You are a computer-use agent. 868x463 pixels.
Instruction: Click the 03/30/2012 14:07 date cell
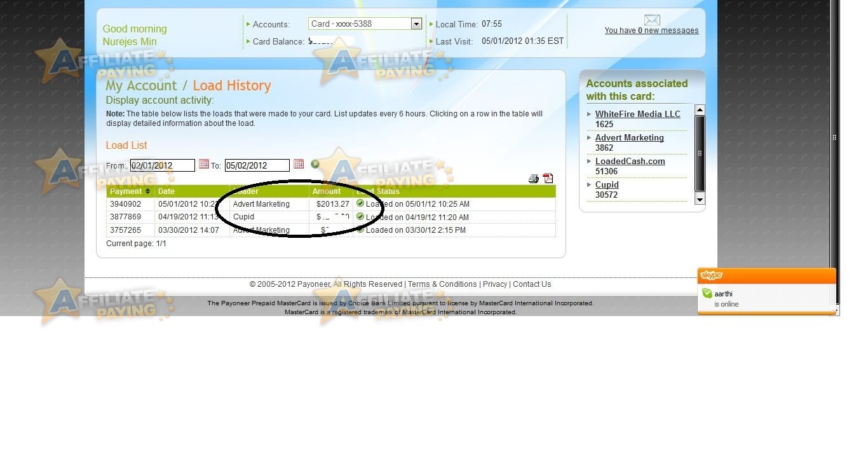189,230
